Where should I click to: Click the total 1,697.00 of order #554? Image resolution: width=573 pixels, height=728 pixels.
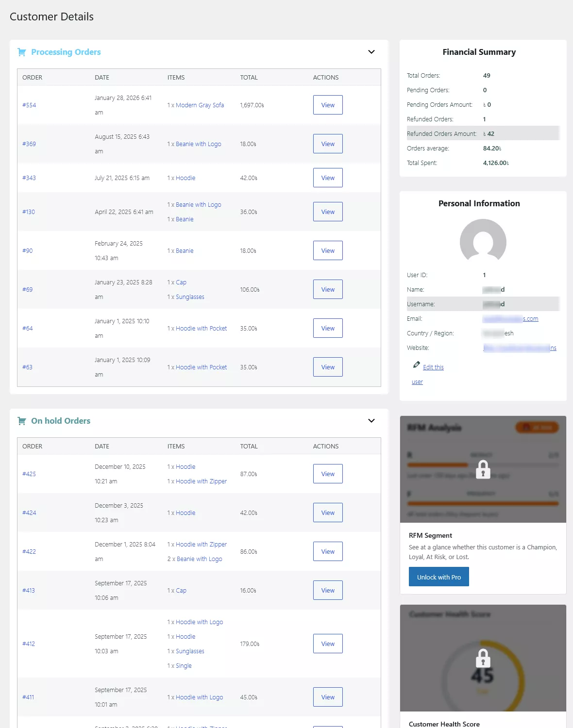point(252,105)
